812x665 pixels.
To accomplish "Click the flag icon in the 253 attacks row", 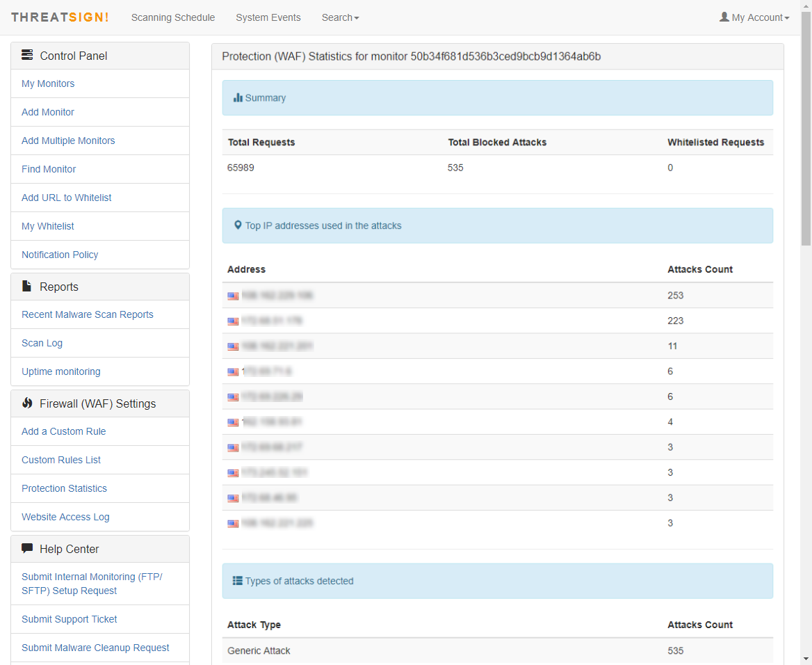I will [233, 296].
